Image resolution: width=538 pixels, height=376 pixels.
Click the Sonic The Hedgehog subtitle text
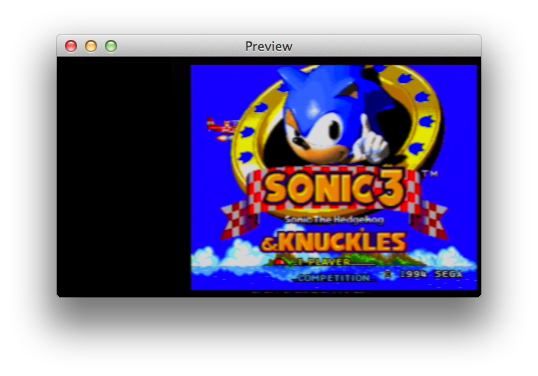334,220
